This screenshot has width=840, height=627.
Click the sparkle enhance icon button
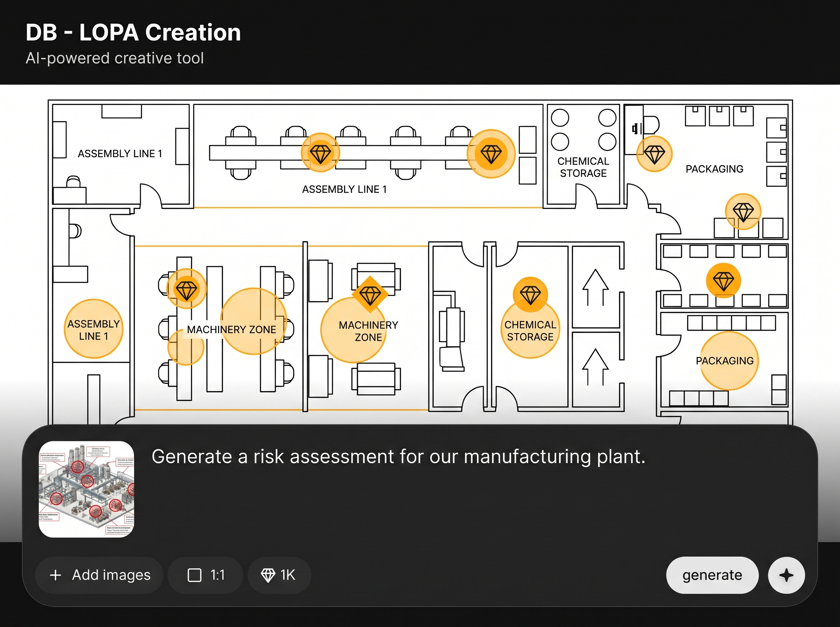(x=786, y=575)
